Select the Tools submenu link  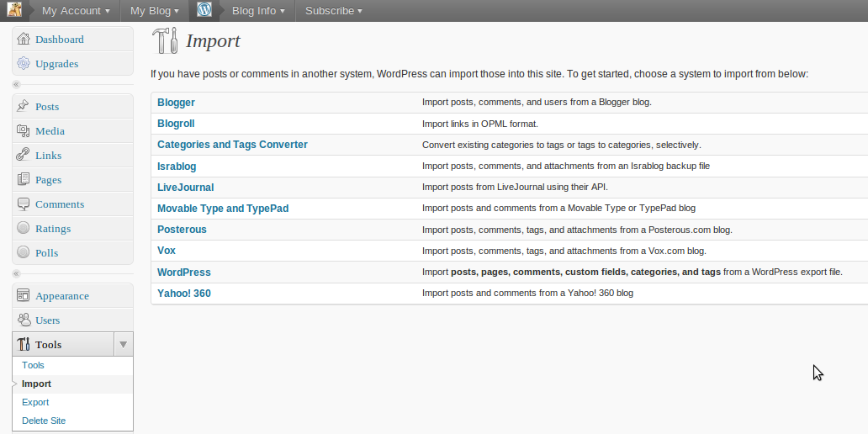point(33,365)
